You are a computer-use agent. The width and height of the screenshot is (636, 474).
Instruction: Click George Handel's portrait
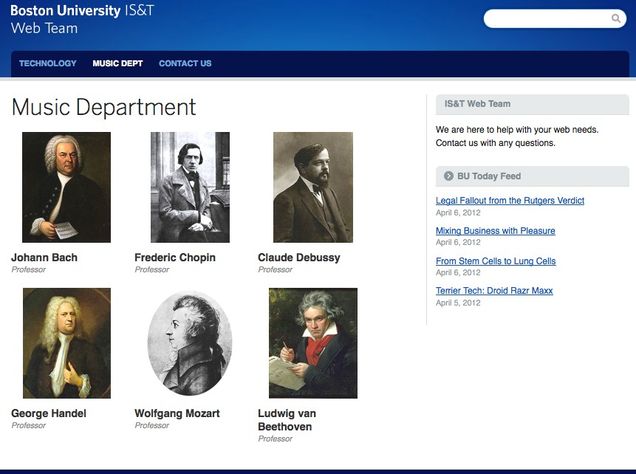[67, 343]
